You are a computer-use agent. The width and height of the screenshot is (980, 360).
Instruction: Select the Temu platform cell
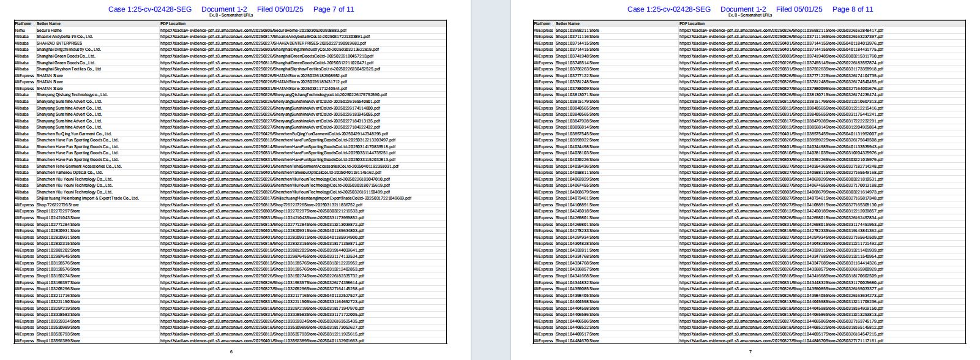[x=20, y=30]
